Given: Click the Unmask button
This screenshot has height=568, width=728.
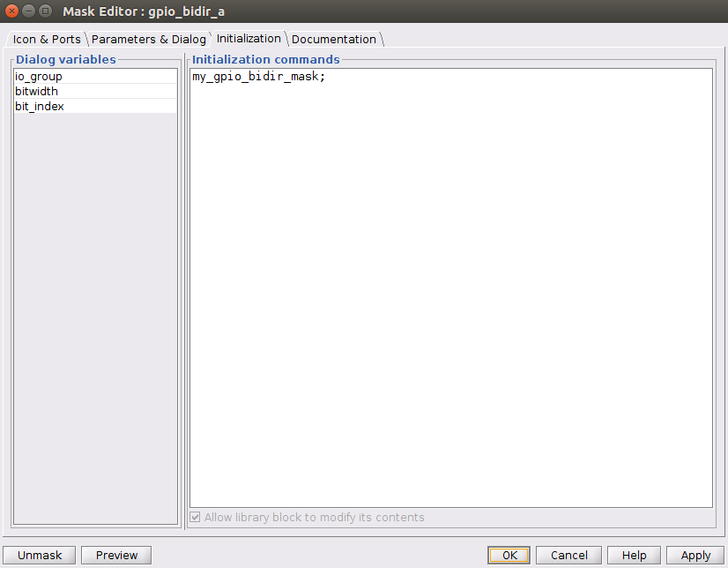Looking at the screenshot, I should coord(40,555).
